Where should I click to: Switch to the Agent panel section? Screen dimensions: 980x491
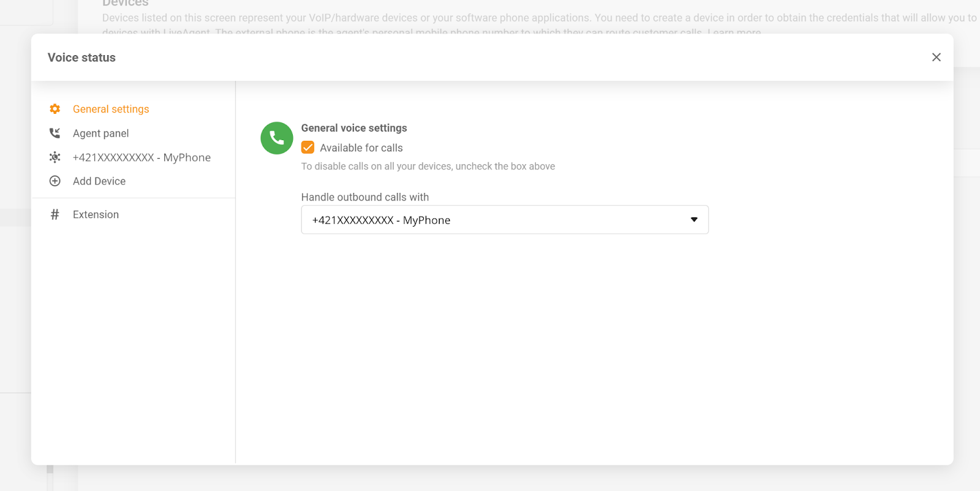tap(101, 133)
